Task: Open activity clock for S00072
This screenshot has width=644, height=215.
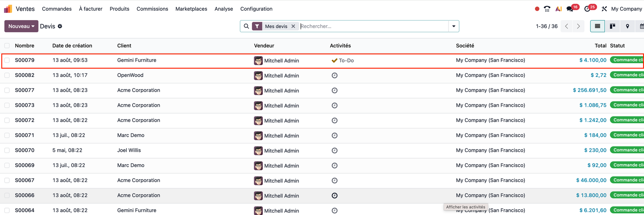Action: click(334, 121)
